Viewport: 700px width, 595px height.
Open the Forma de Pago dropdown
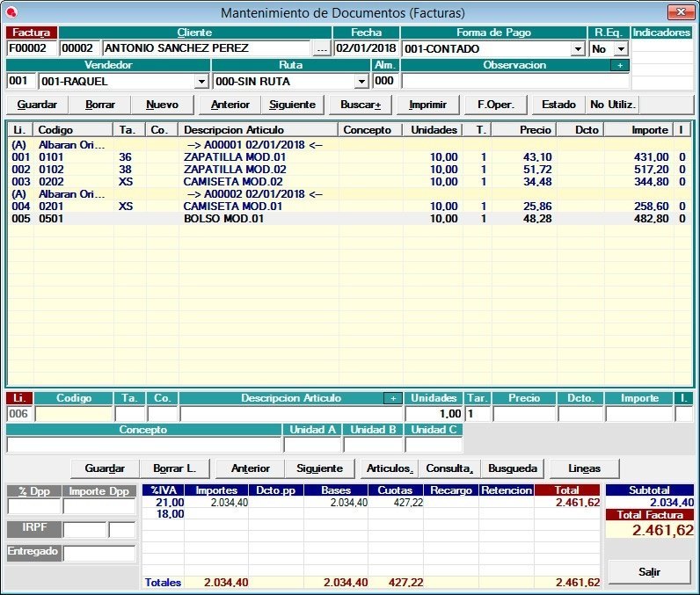pos(578,49)
